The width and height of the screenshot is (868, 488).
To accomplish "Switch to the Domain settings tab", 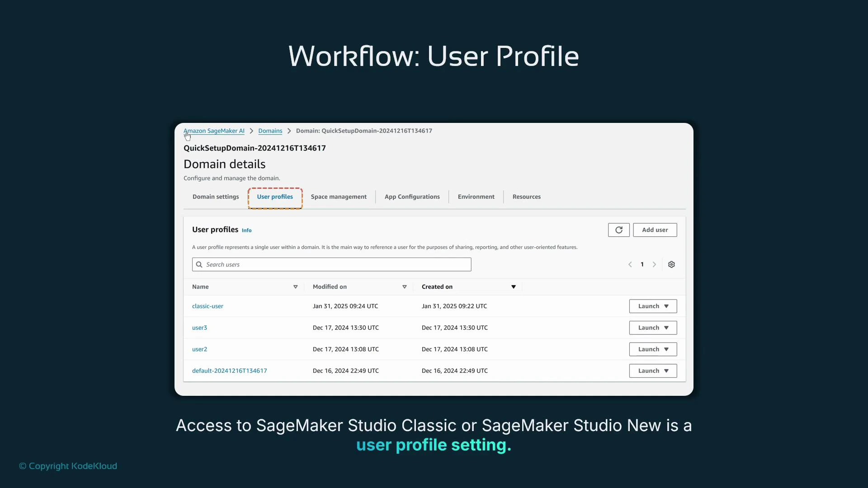I will (x=215, y=197).
